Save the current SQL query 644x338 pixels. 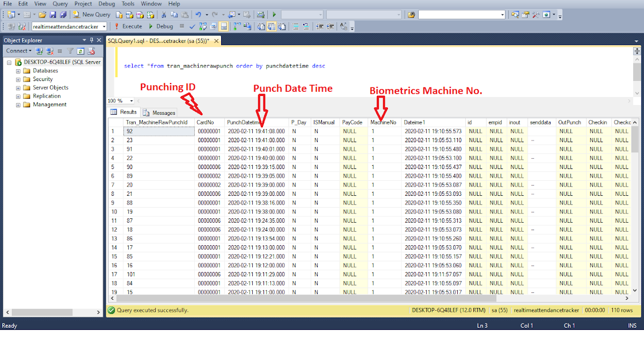(53, 14)
